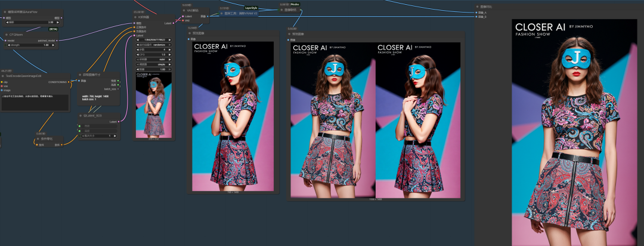This screenshot has height=246, width=644.
Task: Click the single-image preview showing side pose
Action: pyautogui.click(x=233, y=116)
